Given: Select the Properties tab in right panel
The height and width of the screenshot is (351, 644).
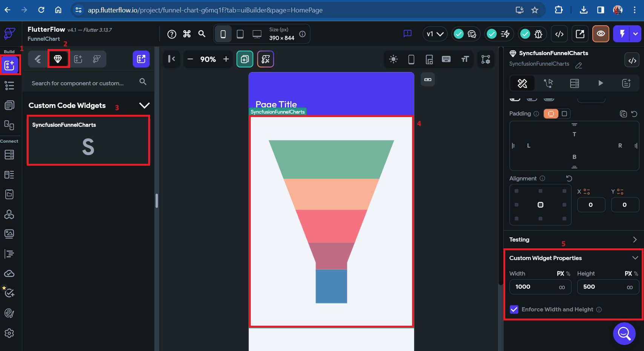Looking at the screenshot, I should click(x=522, y=83).
